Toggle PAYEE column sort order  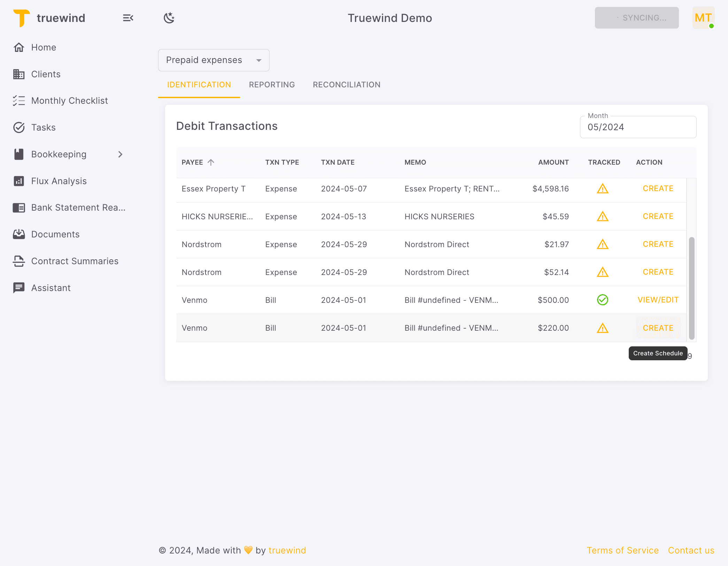[x=198, y=162]
